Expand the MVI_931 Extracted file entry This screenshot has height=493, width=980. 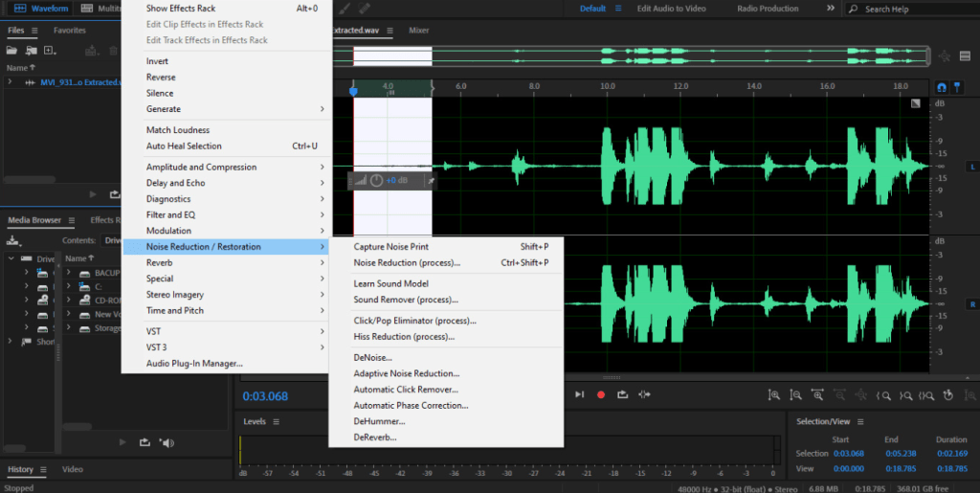(x=11, y=82)
